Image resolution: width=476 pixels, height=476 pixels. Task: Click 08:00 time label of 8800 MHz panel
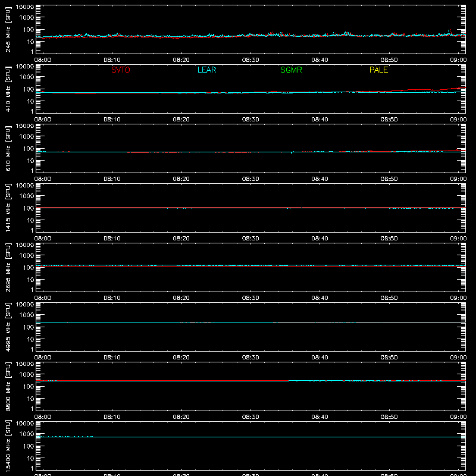[x=43, y=417]
